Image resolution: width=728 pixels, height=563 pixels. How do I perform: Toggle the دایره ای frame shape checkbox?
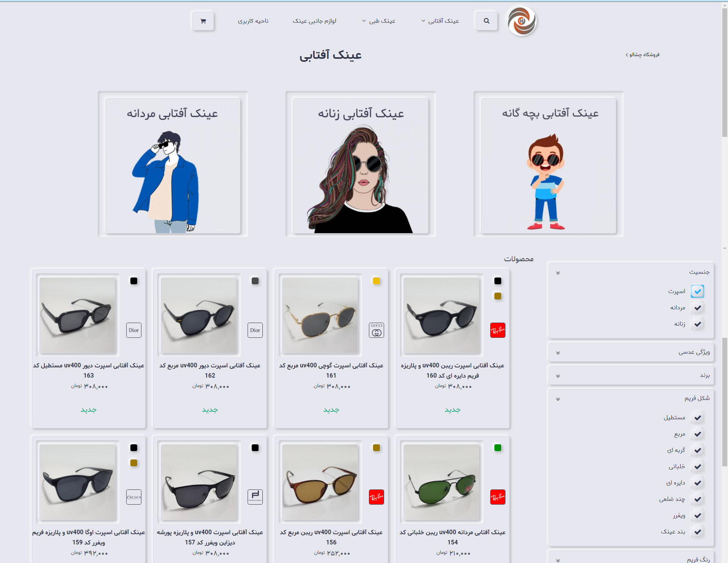[x=697, y=483]
